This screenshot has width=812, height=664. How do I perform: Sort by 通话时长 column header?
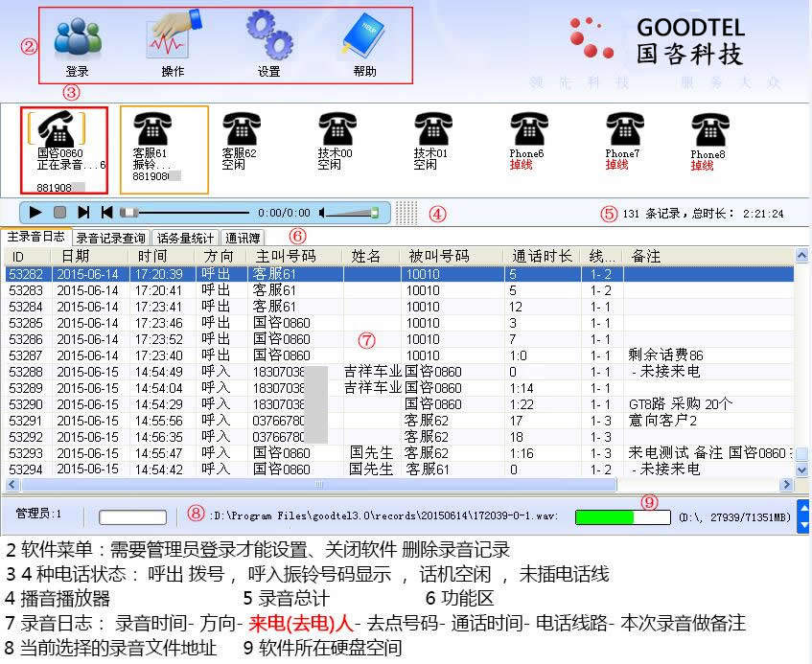[x=543, y=256]
